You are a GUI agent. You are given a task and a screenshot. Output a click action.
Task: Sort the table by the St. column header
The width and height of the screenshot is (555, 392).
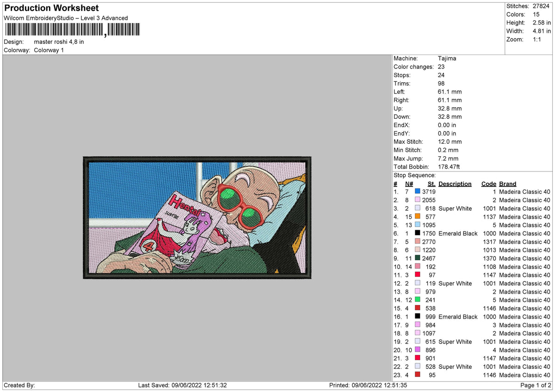click(431, 184)
